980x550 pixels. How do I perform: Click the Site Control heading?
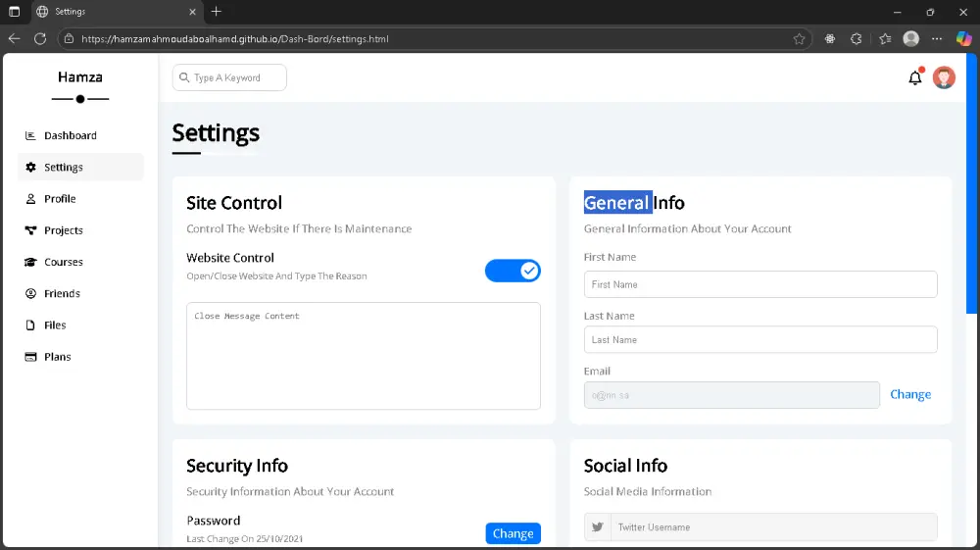click(x=234, y=203)
